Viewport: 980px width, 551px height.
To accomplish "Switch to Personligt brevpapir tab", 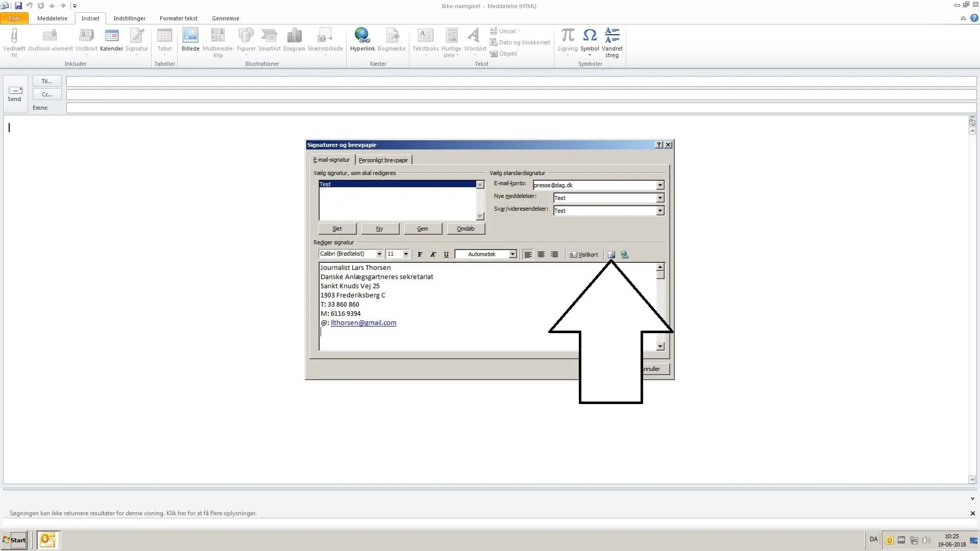I will (383, 160).
